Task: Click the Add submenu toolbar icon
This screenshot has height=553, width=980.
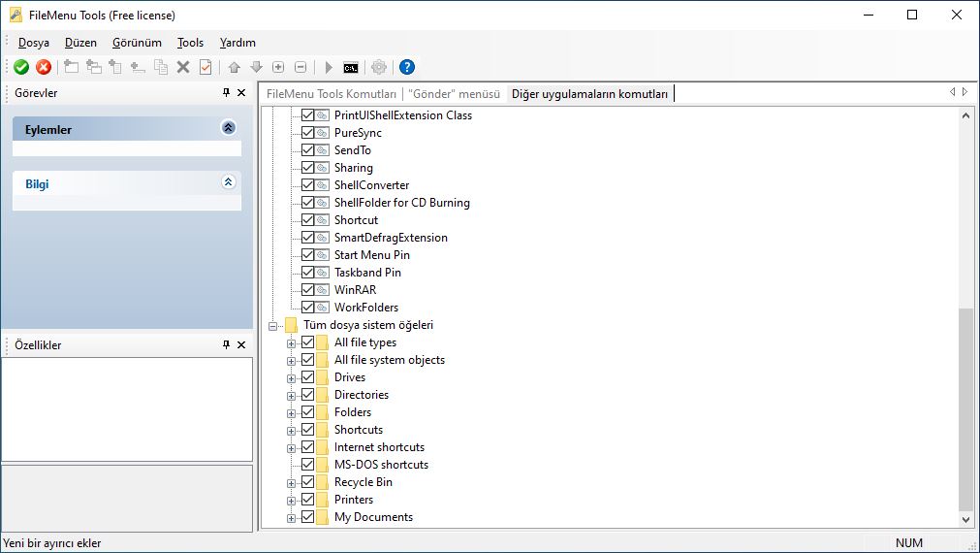Action: 94,67
